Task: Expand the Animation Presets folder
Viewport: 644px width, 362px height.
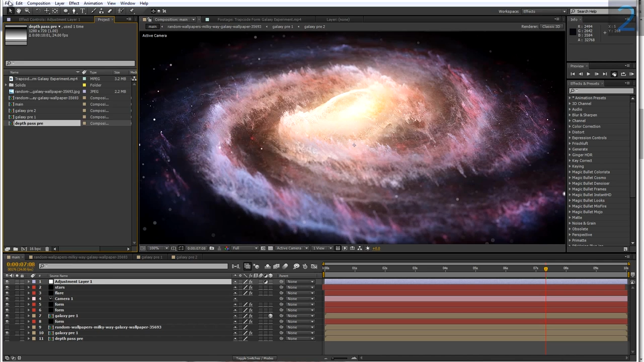Action: tap(570, 98)
